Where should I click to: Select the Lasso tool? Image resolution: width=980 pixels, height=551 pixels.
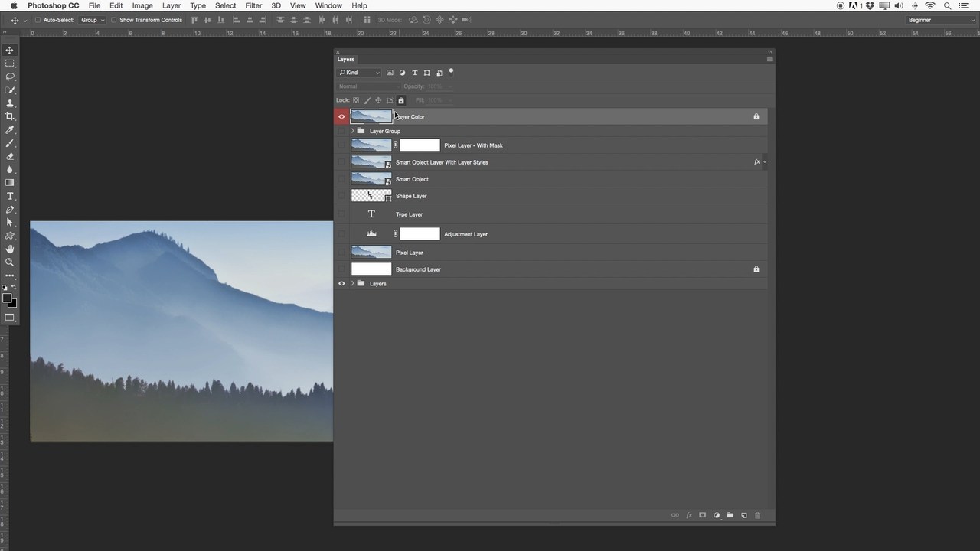[x=10, y=77]
